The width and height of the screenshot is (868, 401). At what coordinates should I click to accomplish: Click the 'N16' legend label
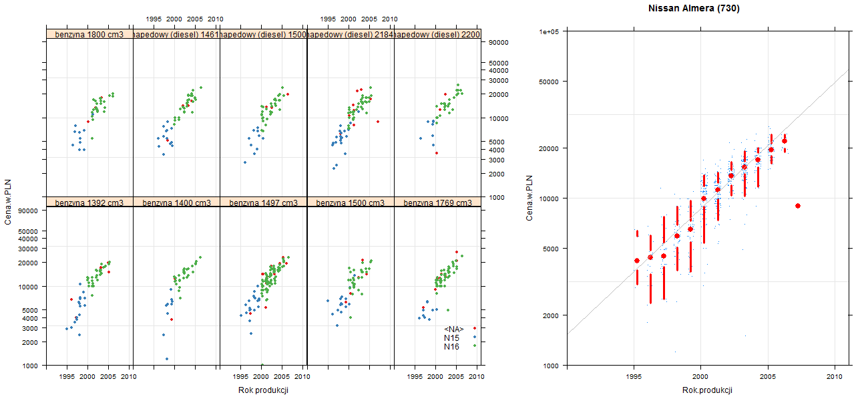pos(452,346)
